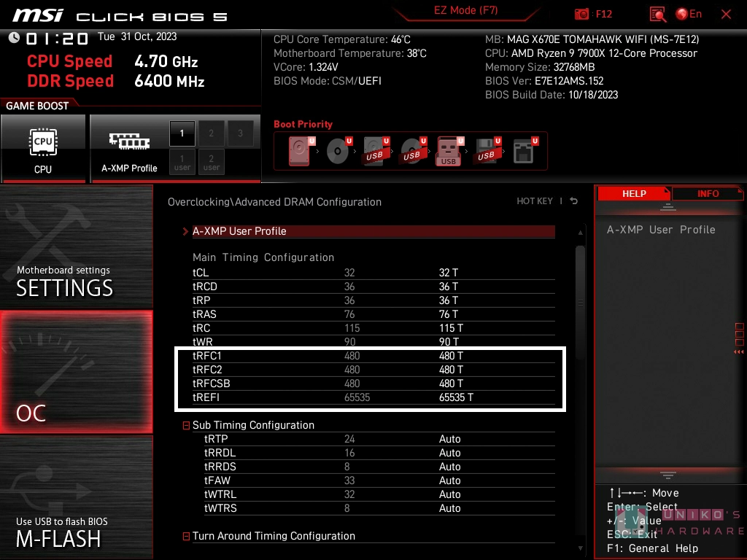Click the USB hard disk boot icon
Viewport: 747px width, 560px height.
(x=376, y=151)
